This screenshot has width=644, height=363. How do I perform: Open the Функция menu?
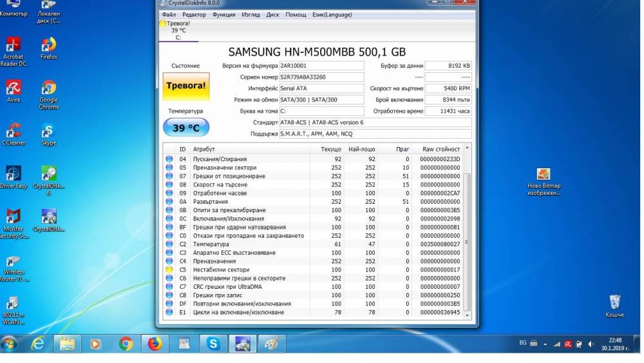coord(224,15)
